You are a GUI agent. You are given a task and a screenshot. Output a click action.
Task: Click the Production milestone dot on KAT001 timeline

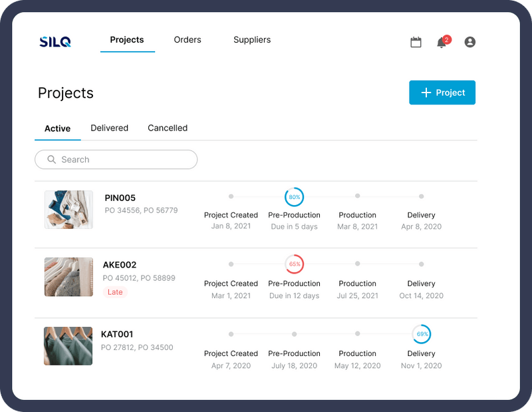pyautogui.click(x=358, y=334)
